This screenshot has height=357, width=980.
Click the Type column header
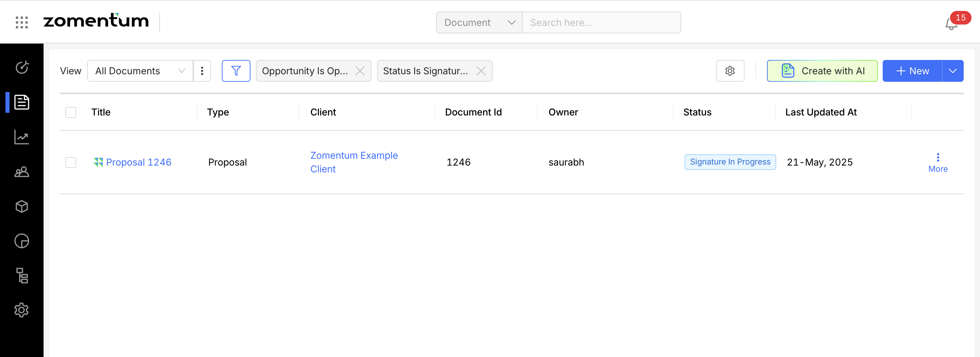[x=218, y=112]
